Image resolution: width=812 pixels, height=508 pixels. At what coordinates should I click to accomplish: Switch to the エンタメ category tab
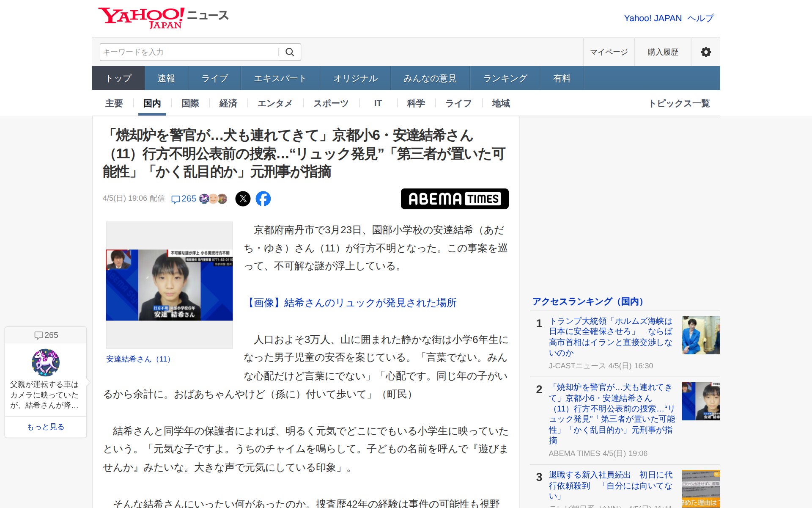(x=275, y=103)
